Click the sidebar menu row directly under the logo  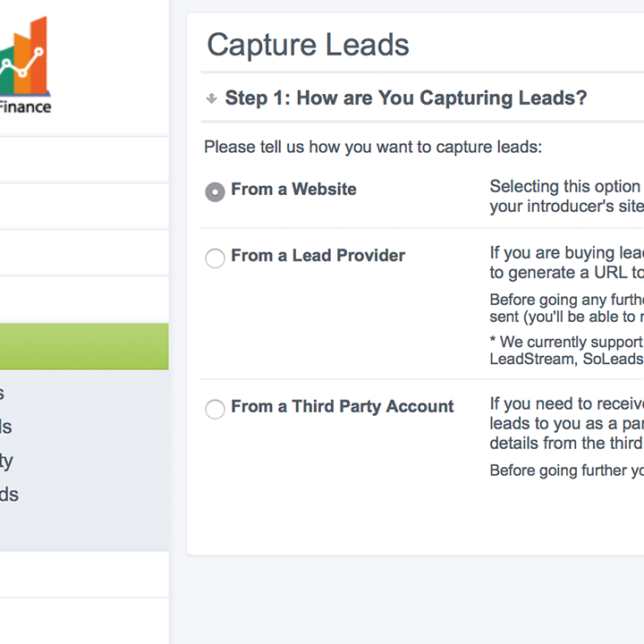(84, 160)
